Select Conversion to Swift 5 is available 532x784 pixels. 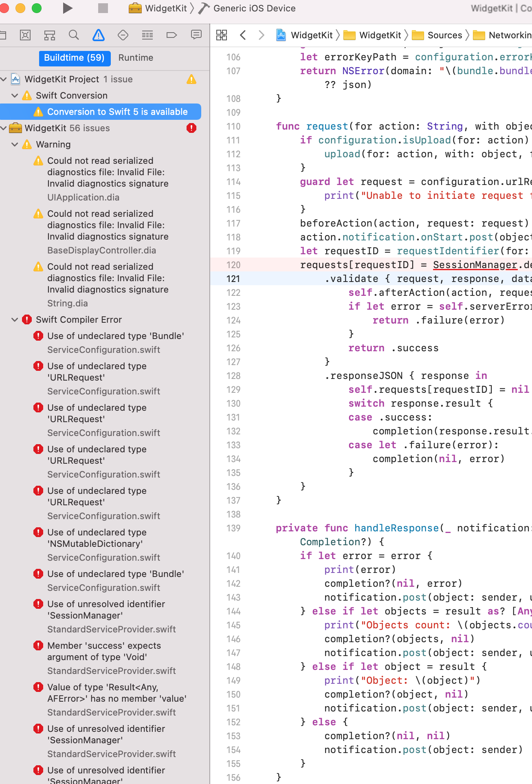click(101, 112)
